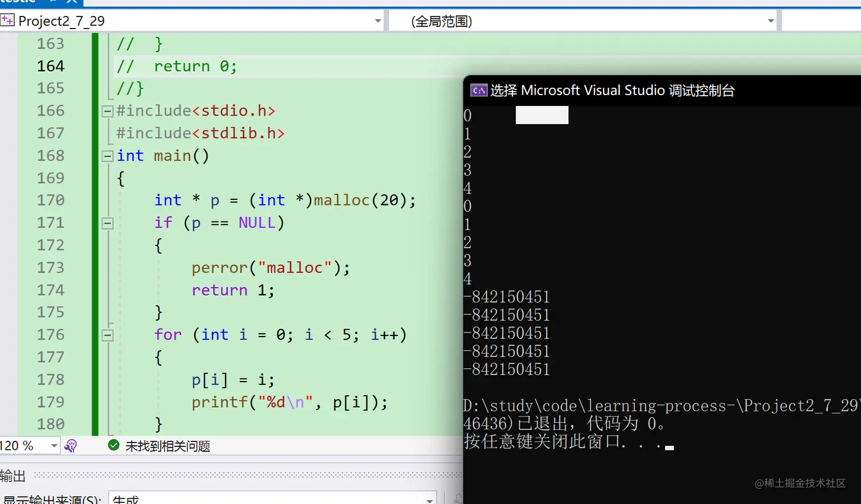Click line number 164 in the gutter
Screen dimensions: 861x504
coord(51,66)
